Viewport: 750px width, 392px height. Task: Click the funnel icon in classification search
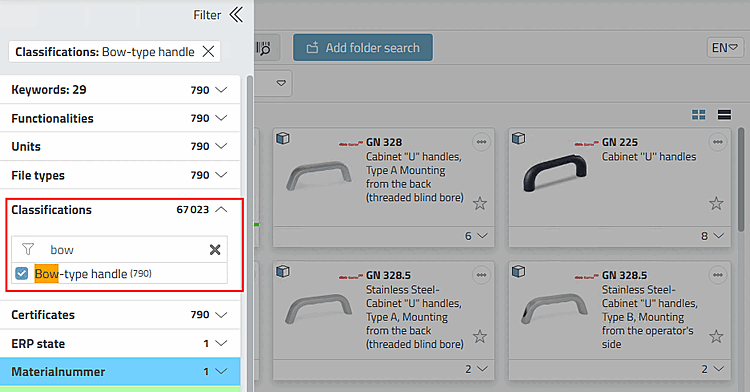tap(28, 249)
